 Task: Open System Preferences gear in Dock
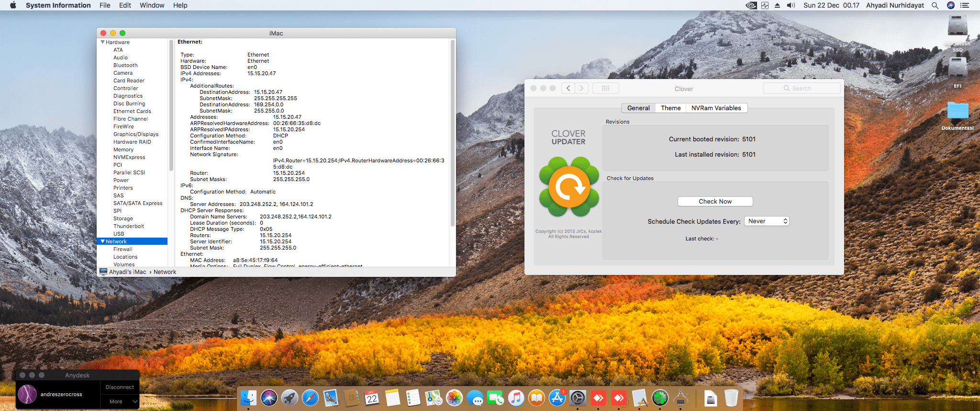click(578, 398)
